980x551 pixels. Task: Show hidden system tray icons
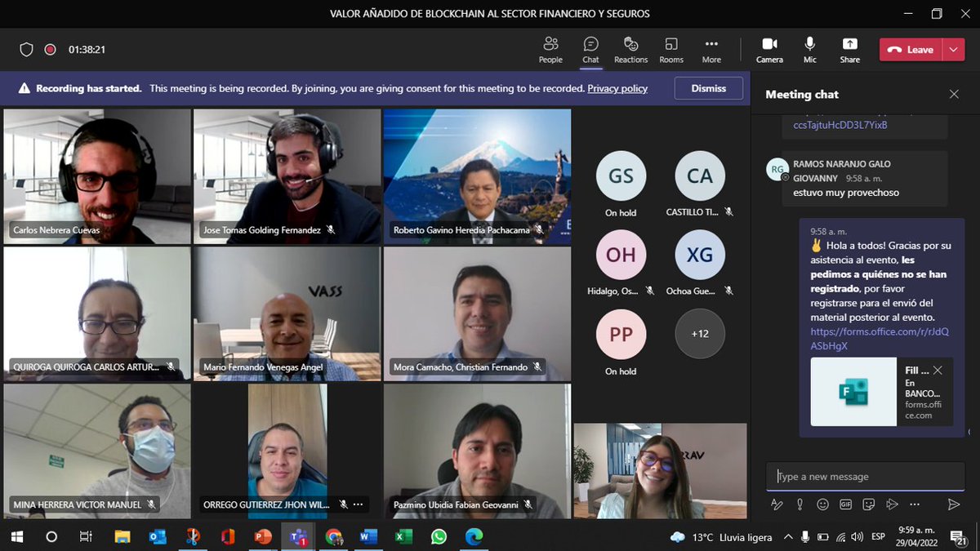pyautogui.click(x=787, y=536)
